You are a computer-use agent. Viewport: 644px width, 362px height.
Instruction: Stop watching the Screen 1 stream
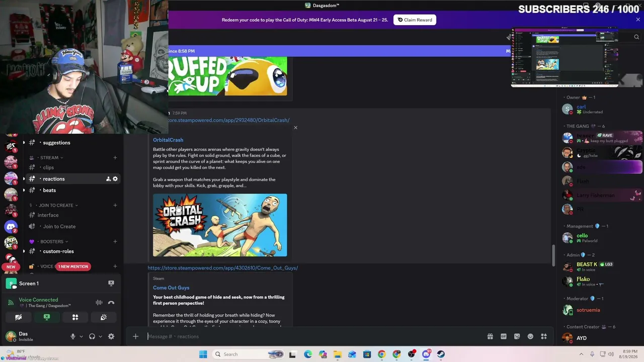[x=111, y=283]
